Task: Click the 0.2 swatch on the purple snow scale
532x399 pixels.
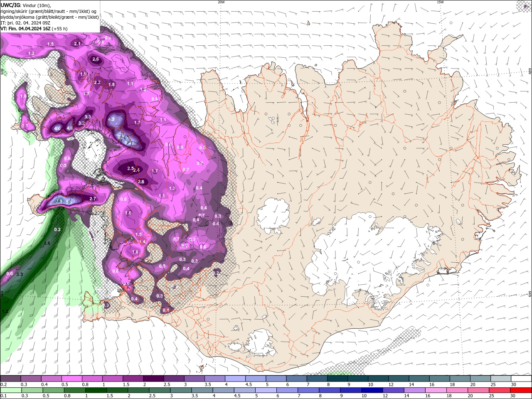Action: (x=10, y=378)
